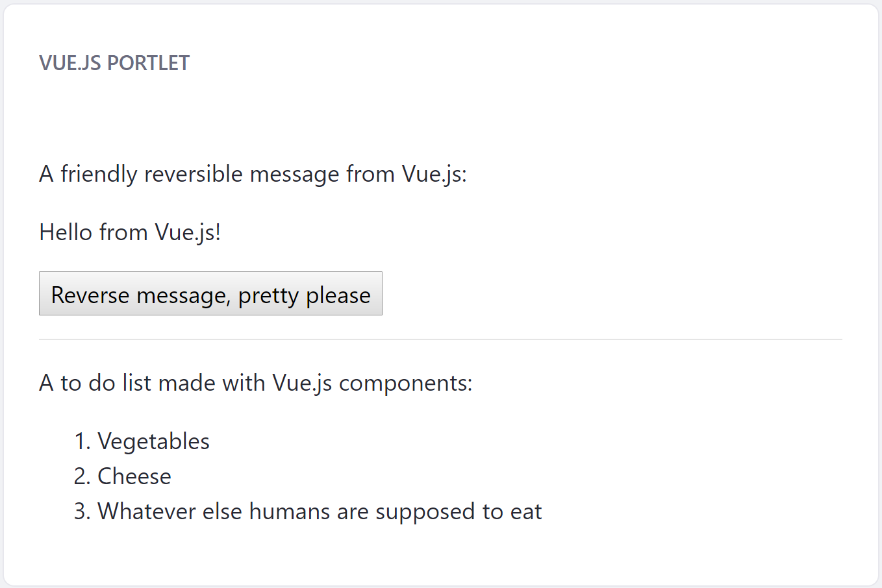Click the word please on the button
The image size is (882, 588).
click(338, 295)
